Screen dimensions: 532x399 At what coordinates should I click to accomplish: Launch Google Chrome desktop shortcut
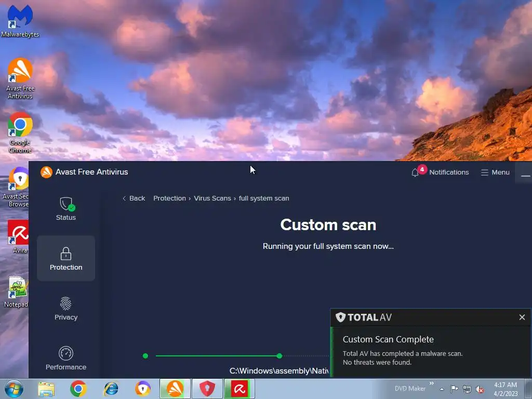pos(20,132)
